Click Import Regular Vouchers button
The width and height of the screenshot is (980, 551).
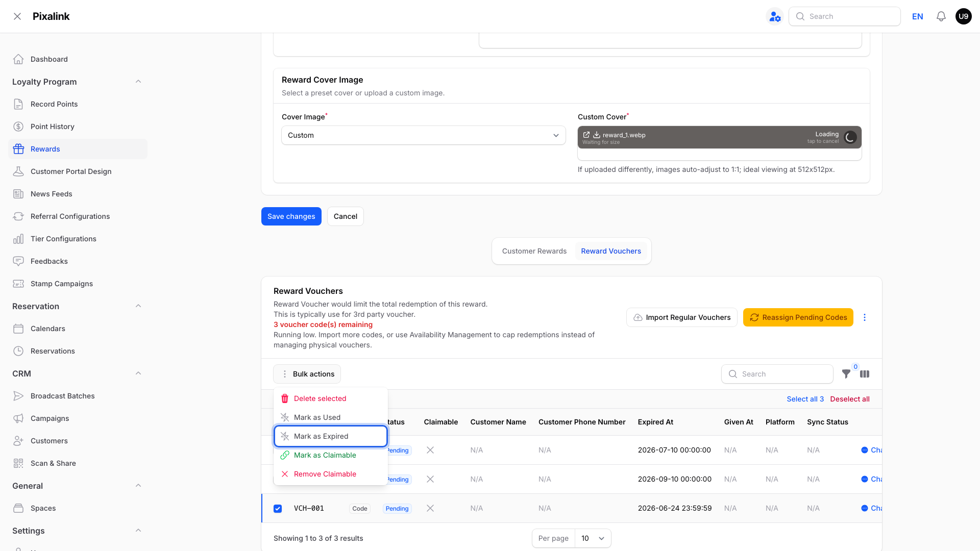pyautogui.click(x=682, y=317)
